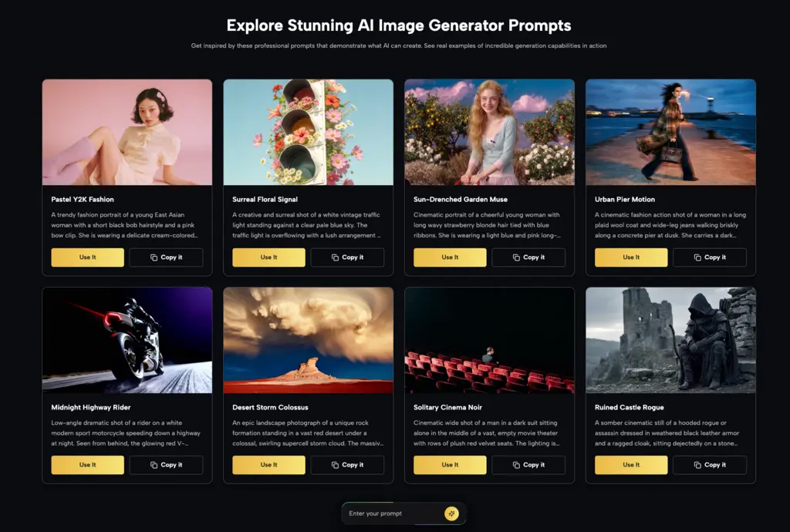The image size is (790, 532).
Task: Click copy icon on Urban Pier Motion card
Action: tap(697, 258)
